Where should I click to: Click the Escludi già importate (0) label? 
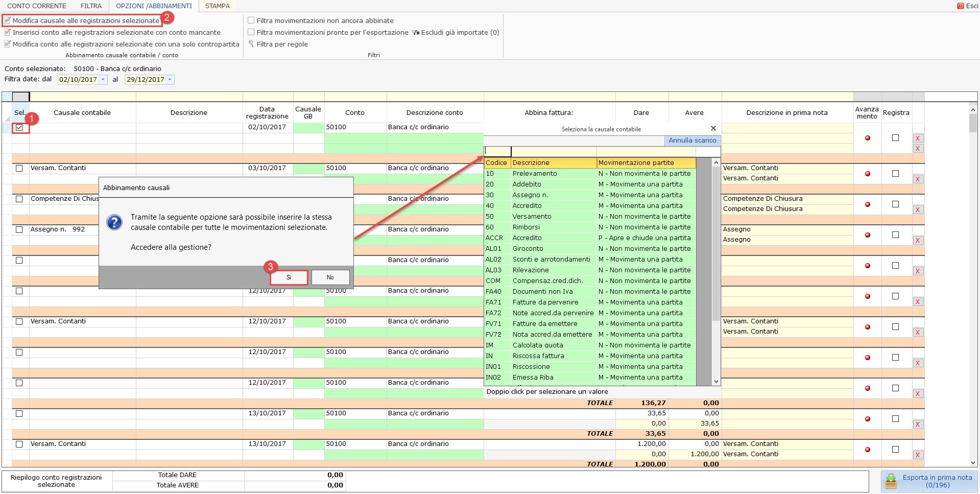tap(460, 32)
